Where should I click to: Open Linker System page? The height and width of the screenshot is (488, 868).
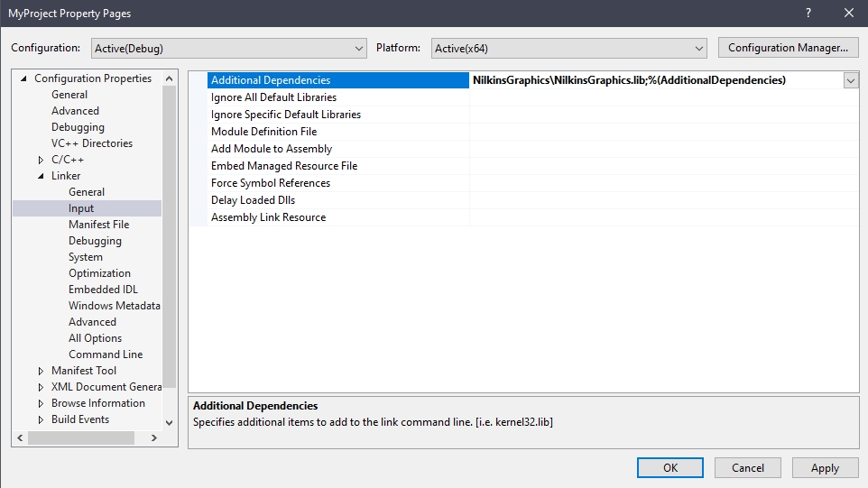click(x=86, y=257)
